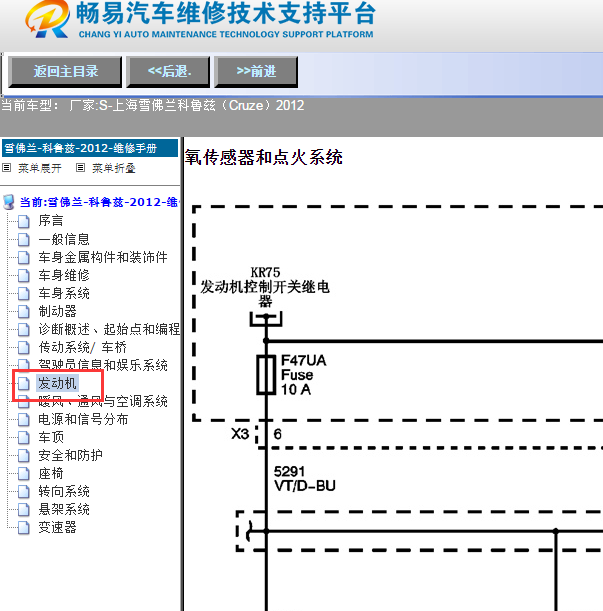Open the 车身系统 chapter

[x=64, y=293]
